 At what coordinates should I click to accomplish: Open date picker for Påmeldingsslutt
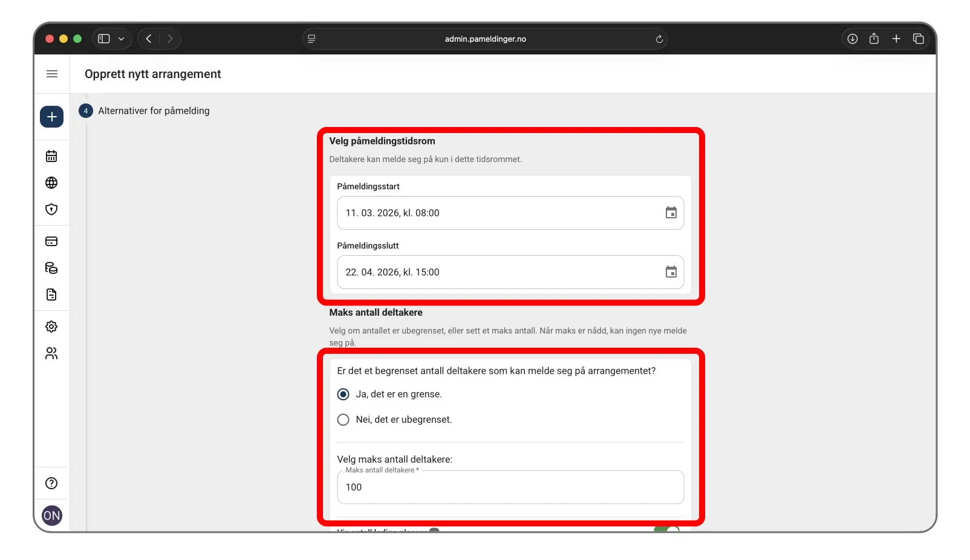point(671,272)
